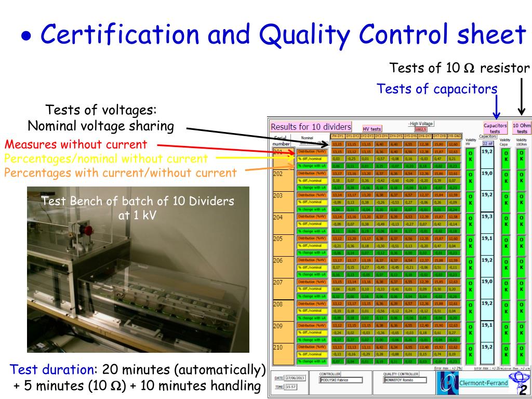This screenshot has height=399, width=532.
Task: Click capacitor value 19,1 for serial 209
Action: [x=487, y=332]
